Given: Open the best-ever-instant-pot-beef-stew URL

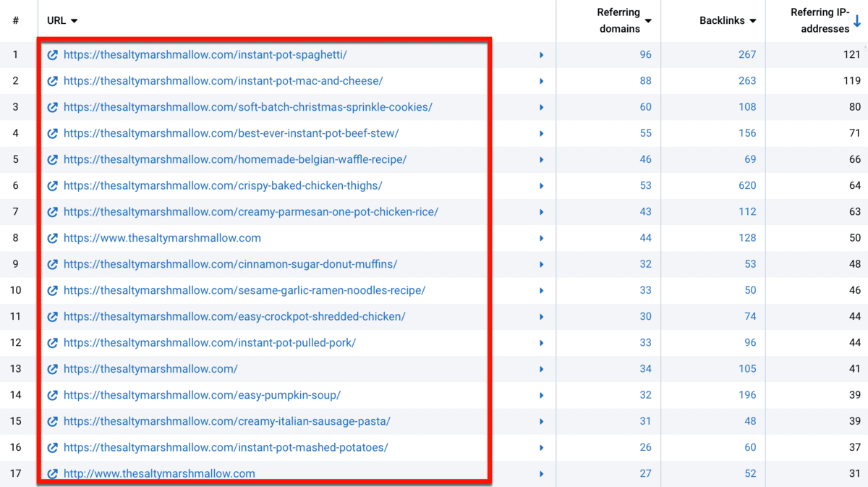Looking at the screenshot, I should [231, 133].
